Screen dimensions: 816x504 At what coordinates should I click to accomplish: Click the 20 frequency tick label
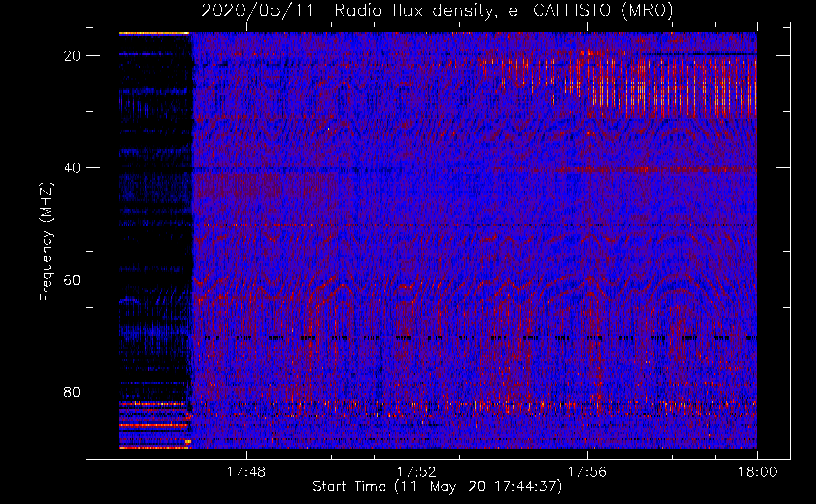(73, 56)
